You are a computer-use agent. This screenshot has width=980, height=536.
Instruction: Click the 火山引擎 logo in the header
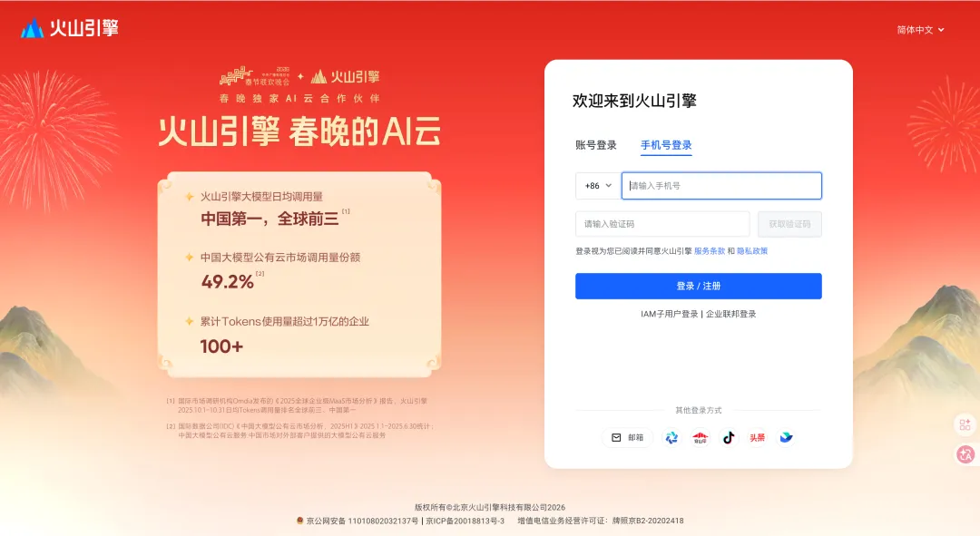(69, 28)
